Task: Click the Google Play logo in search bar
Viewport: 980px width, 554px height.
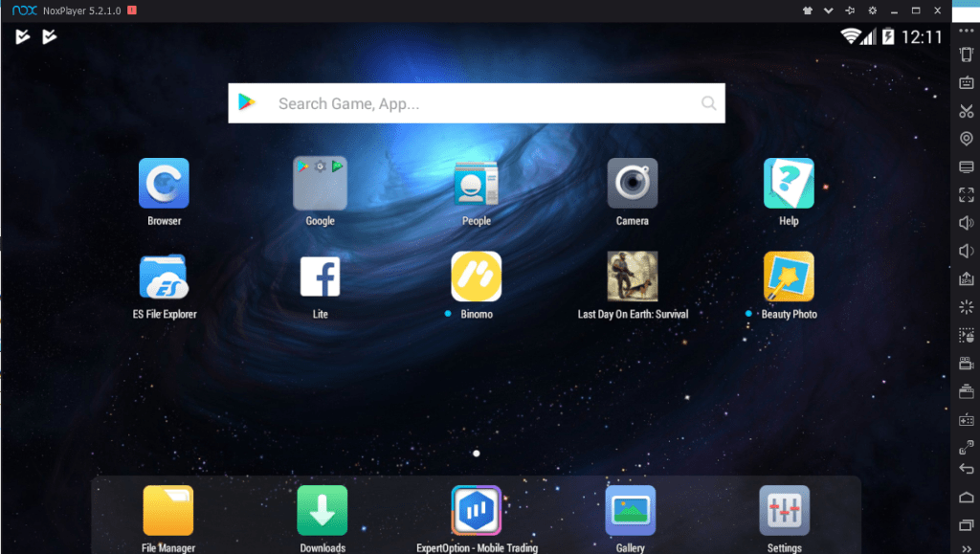Action: (247, 101)
